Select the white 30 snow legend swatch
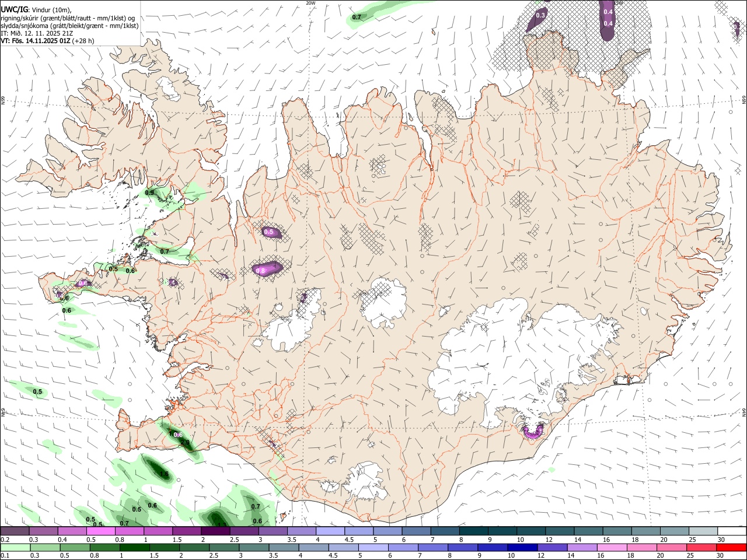 [732, 531]
